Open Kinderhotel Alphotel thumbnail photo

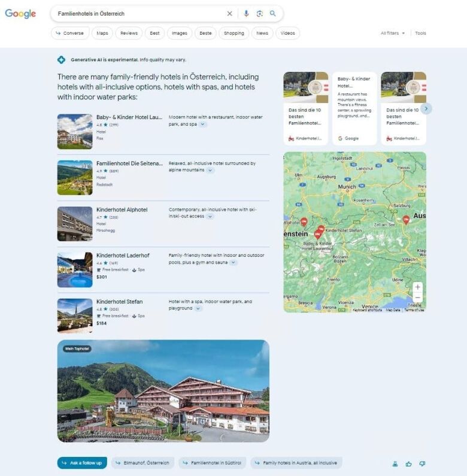(75, 224)
